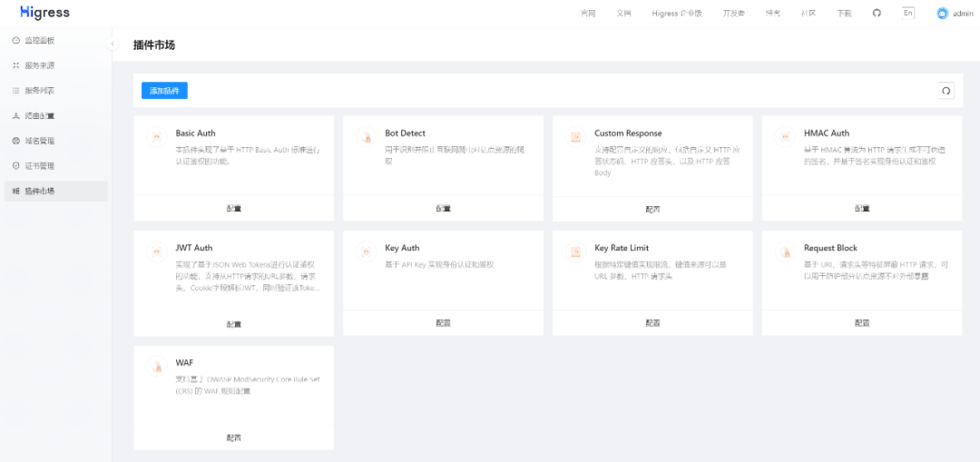Click the 服务列表 list icon
980x462 pixels.
click(16, 91)
